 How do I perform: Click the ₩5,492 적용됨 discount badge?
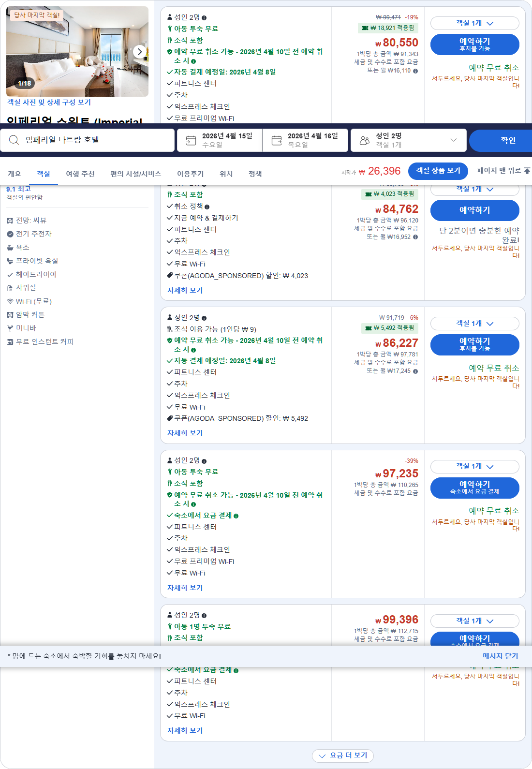(389, 328)
